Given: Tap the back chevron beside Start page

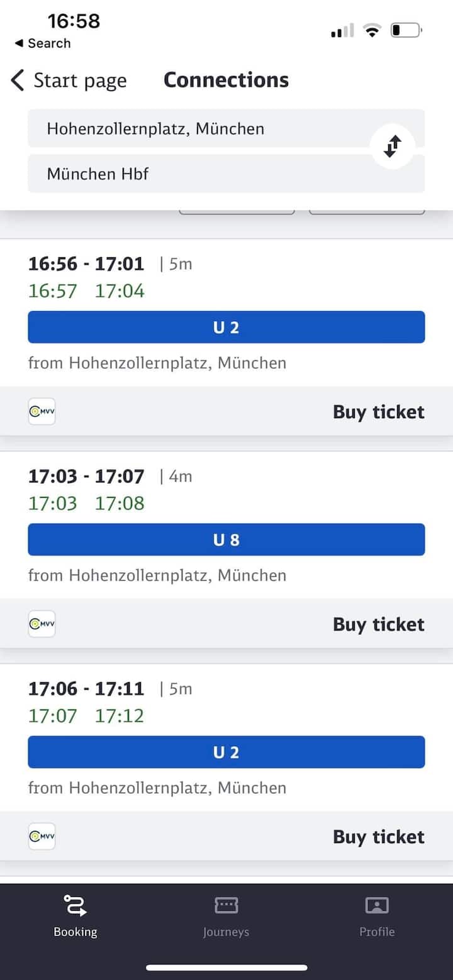Looking at the screenshot, I should point(18,80).
